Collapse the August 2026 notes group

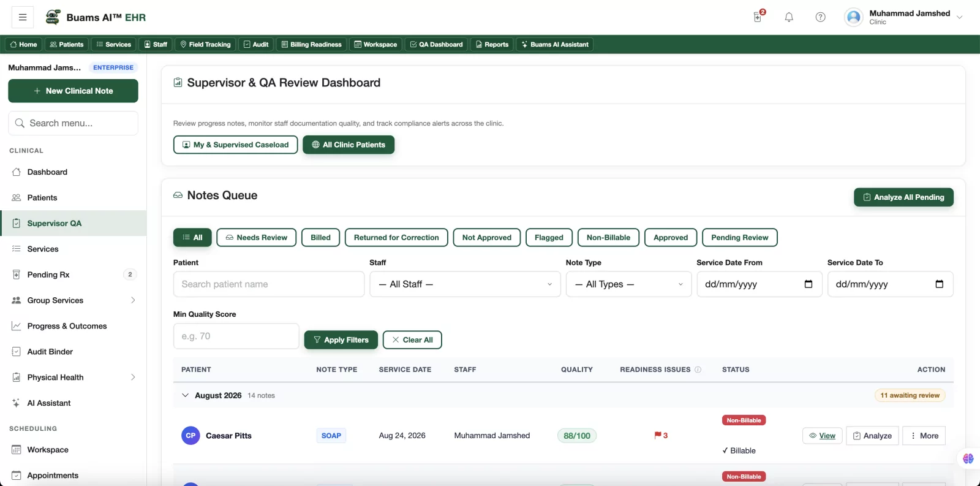pos(185,395)
